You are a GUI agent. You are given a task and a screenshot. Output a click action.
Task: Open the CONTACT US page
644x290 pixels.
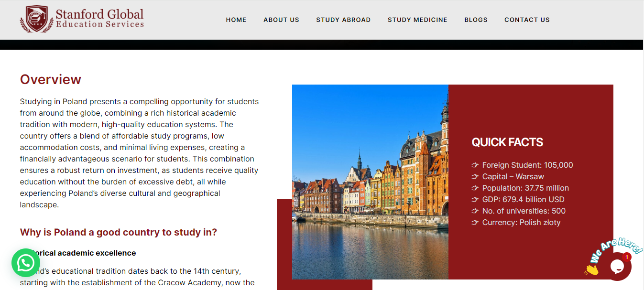[x=527, y=20]
